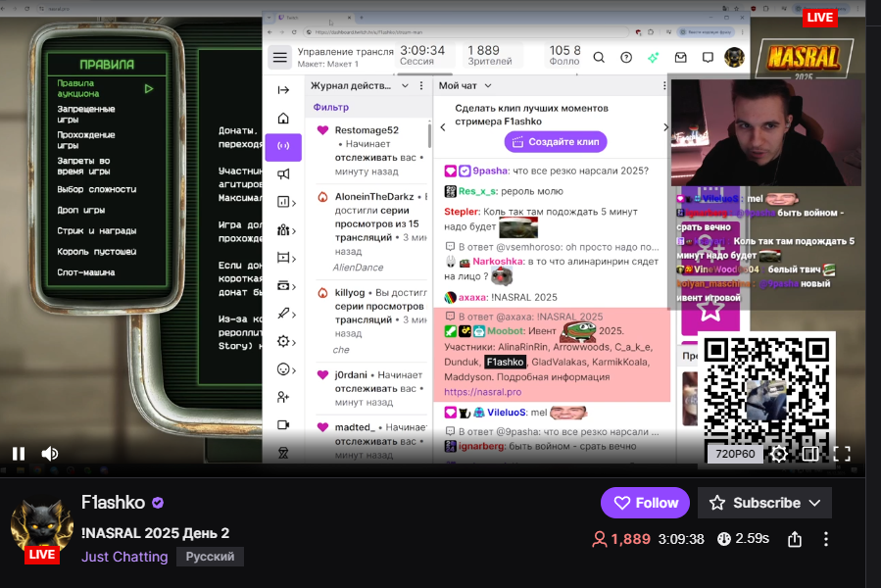
Task: Click the Создайте клип button
Action: pyautogui.click(x=556, y=142)
